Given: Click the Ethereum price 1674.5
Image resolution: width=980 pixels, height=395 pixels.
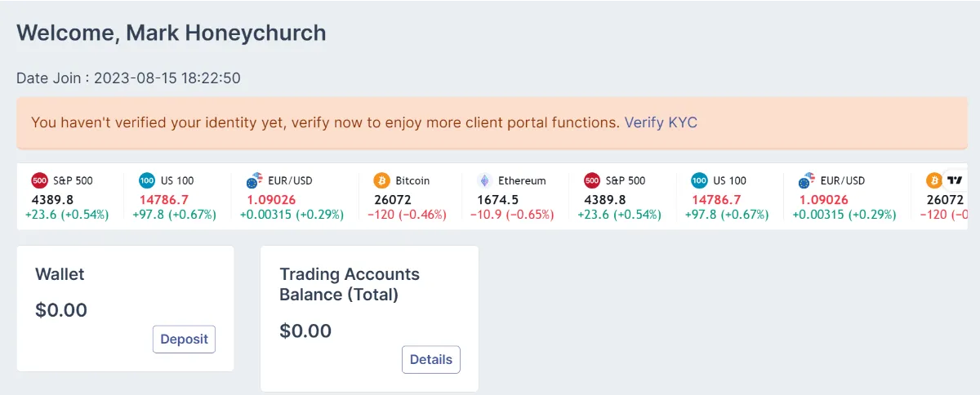Looking at the screenshot, I should point(497,199).
